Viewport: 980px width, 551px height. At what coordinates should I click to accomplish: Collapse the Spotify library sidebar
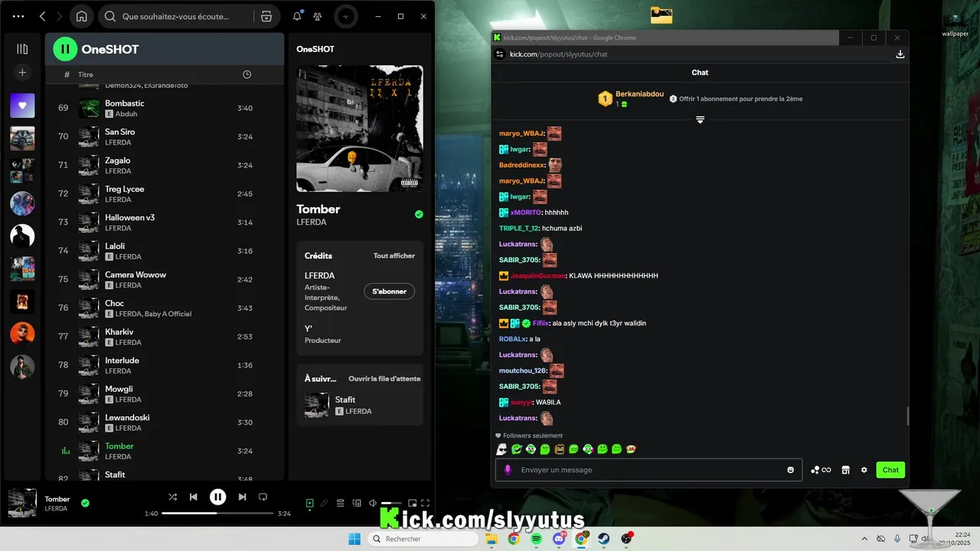pos(22,49)
